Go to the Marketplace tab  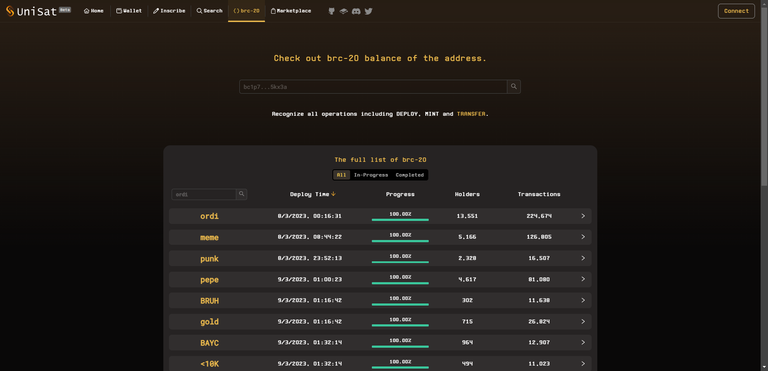(291, 11)
